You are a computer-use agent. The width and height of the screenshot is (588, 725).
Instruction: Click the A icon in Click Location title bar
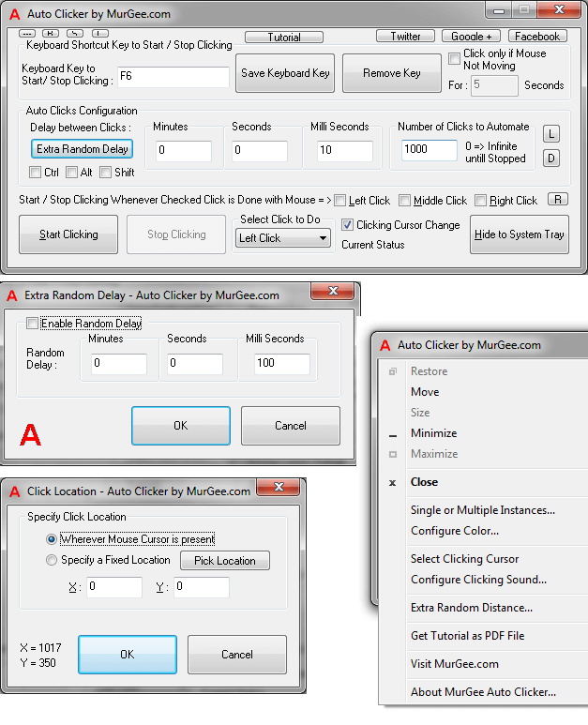coord(15,491)
